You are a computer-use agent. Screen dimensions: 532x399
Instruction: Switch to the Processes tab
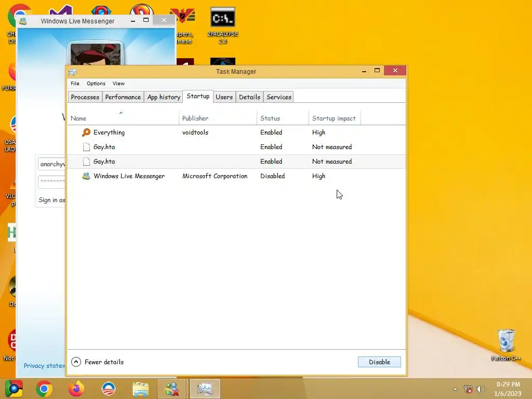(85, 97)
